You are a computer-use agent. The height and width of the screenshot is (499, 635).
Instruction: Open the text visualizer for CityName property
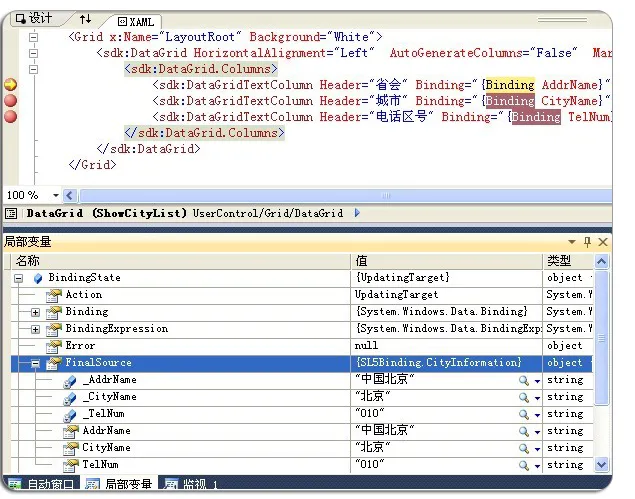click(x=524, y=448)
